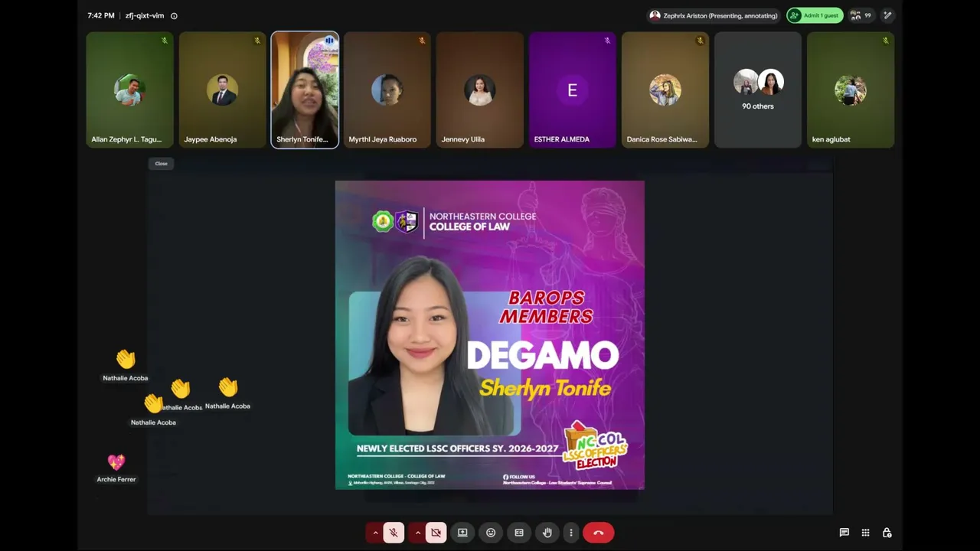Click the muted mic icon on Esther's tile

[x=607, y=41]
